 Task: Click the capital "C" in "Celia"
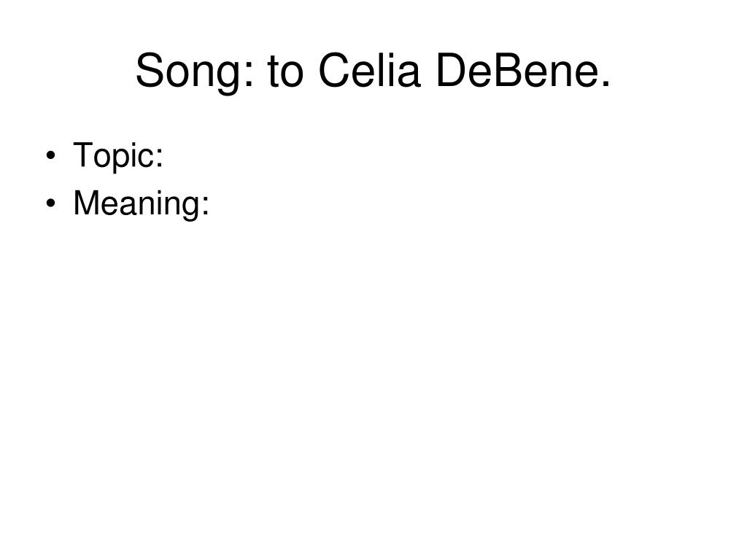point(336,70)
